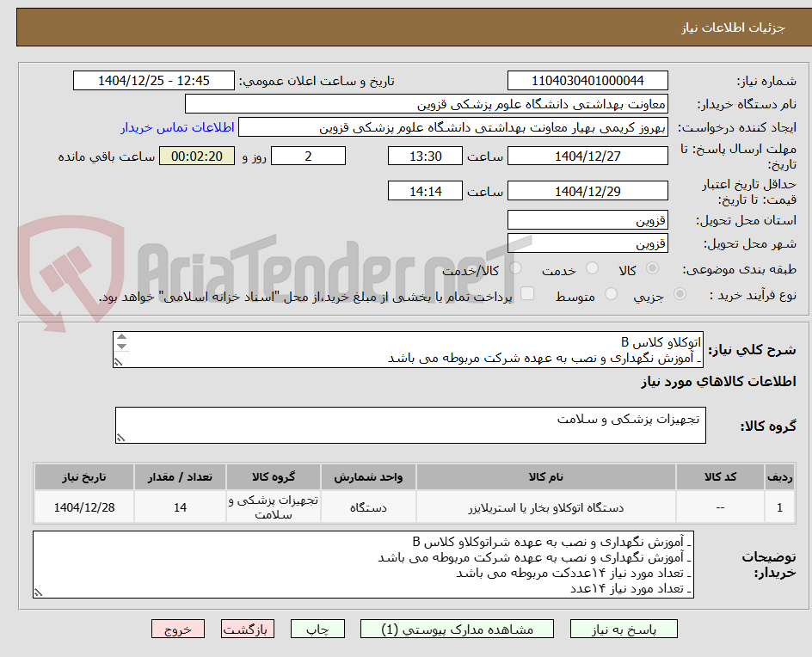Viewport: 812px width, 657px height.
Task: Click the remaining time countdown 00:02:20
Action: coord(197,156)
